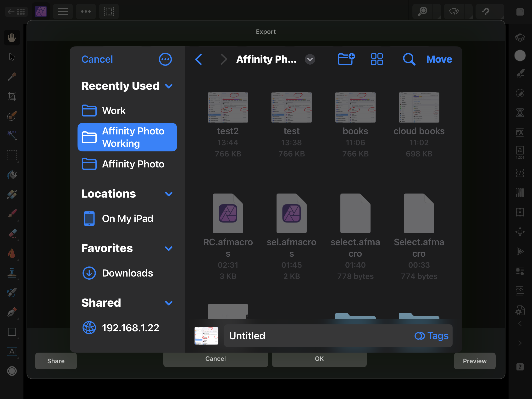Select the Rectangle shape tool
The image size is (532, 399).
point(12,332)
